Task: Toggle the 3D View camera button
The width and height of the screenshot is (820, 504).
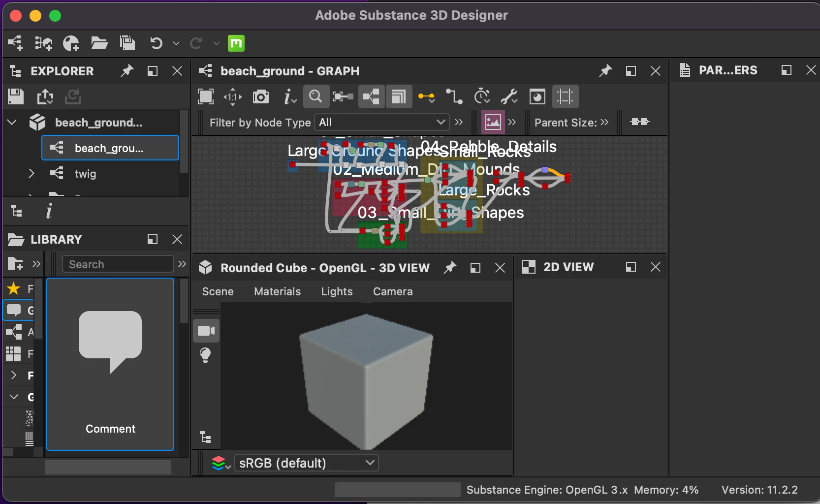Action: tap(206, 331)
